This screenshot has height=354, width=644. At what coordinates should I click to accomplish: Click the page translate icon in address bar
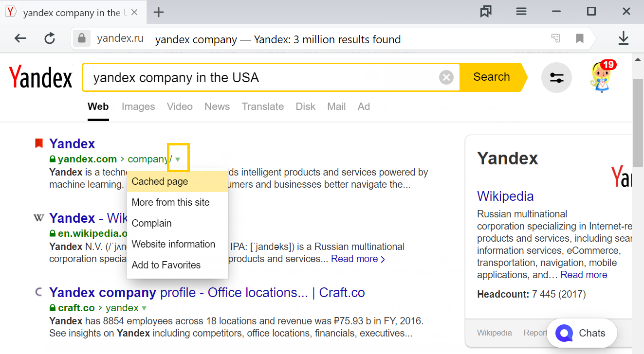pos(555,38)
